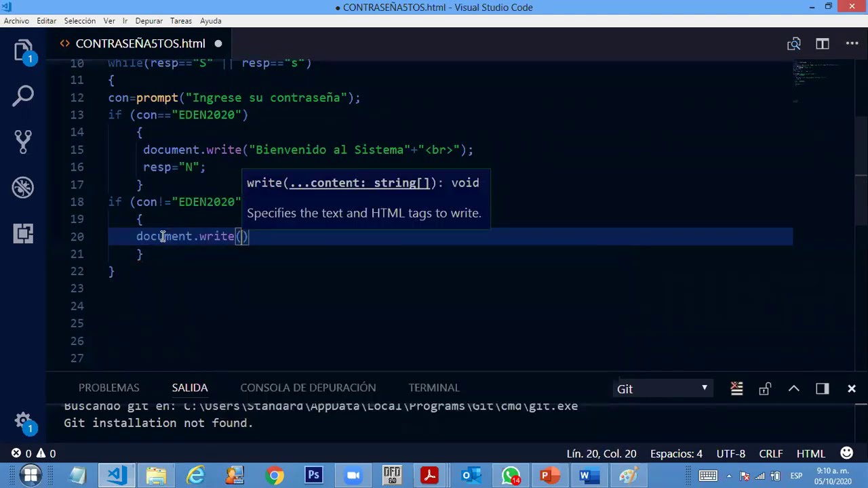
Task: Change the indentation via Espacios: 4
Action: tap(676, 453)
